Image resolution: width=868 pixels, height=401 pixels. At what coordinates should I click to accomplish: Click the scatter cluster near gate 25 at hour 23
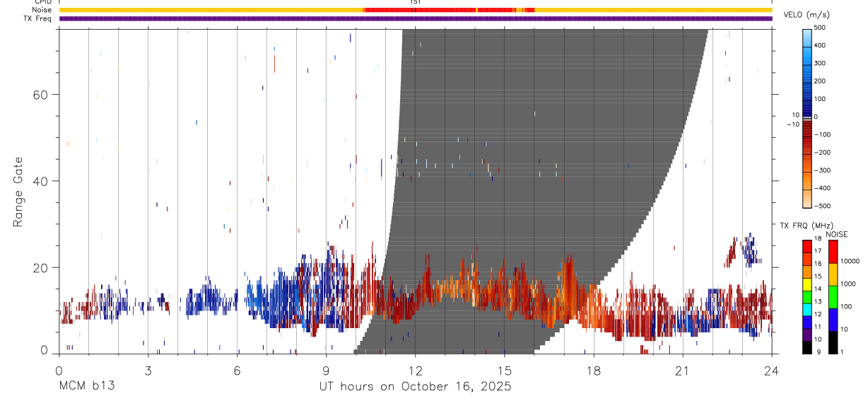point(741,251)
